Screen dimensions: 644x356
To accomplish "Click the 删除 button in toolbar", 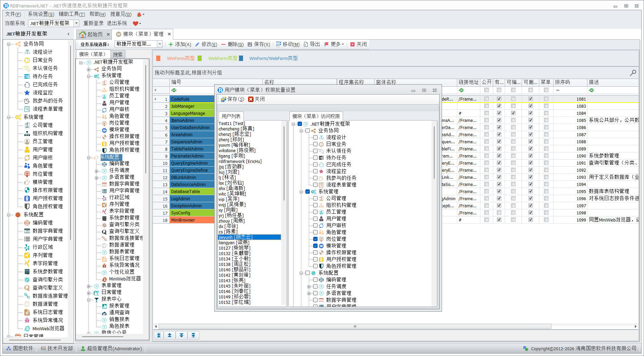I will pyautogui.click(x=232, y=44).
